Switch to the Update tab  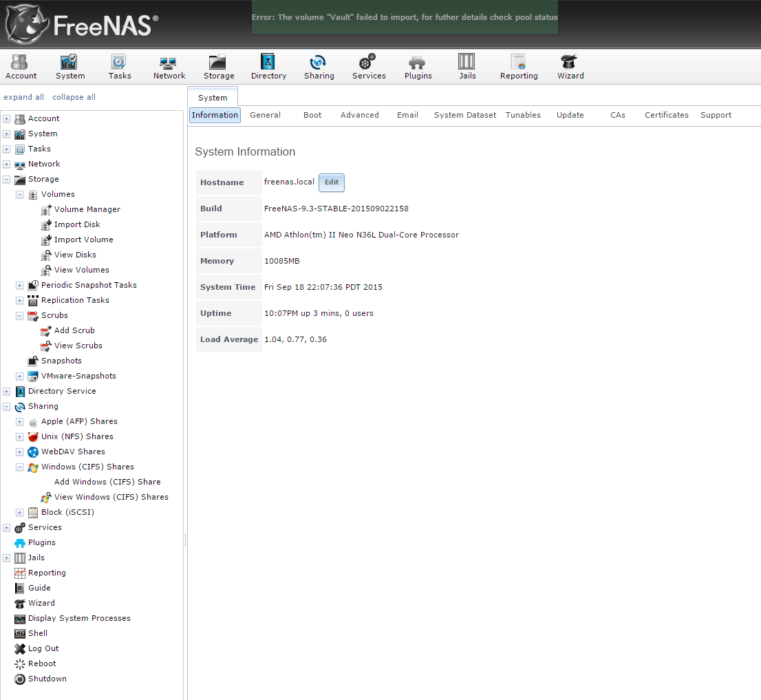coord(570,115)
